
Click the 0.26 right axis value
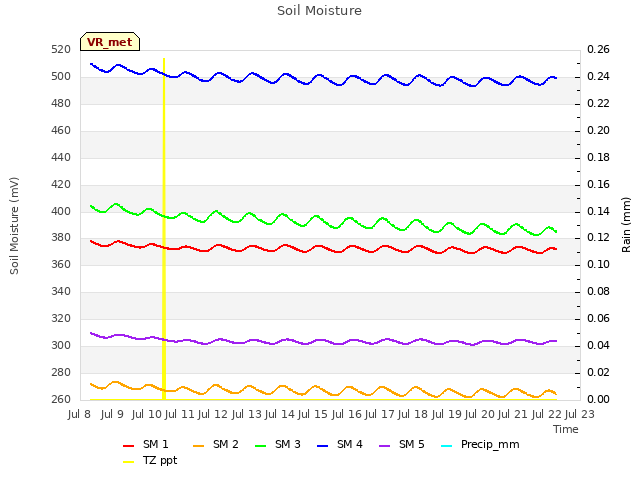click(598, 50)
